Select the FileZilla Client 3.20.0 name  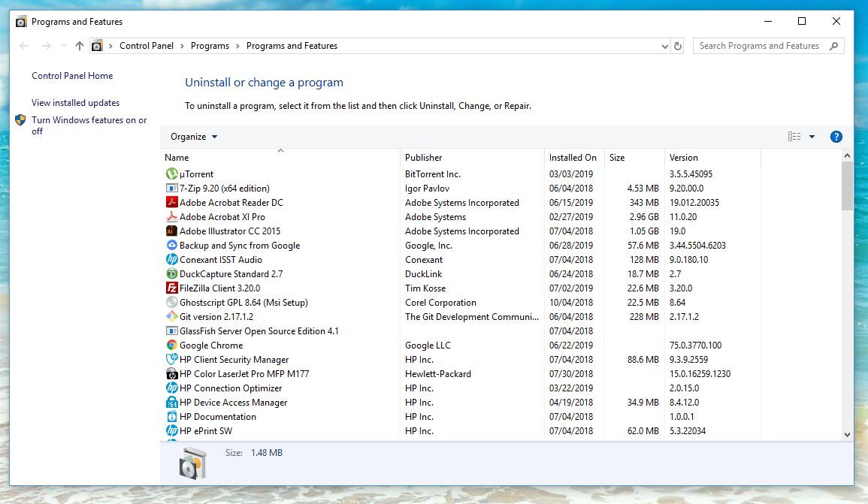219,288
